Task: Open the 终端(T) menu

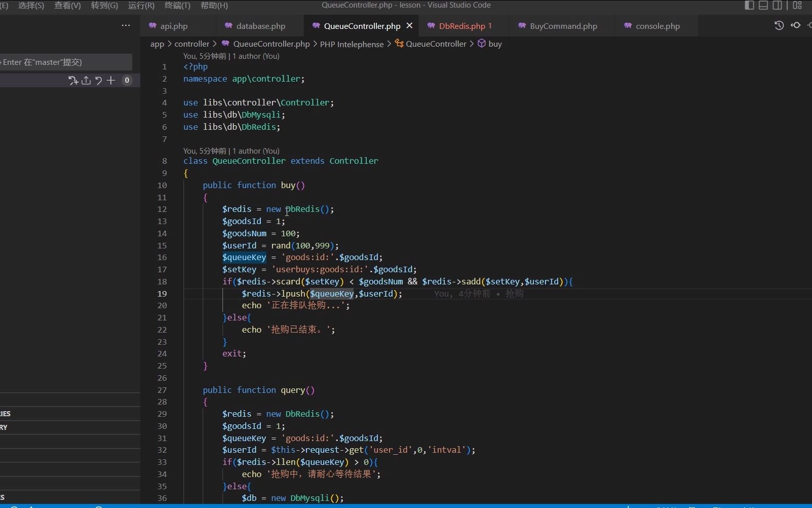Action: click(177, 6)
